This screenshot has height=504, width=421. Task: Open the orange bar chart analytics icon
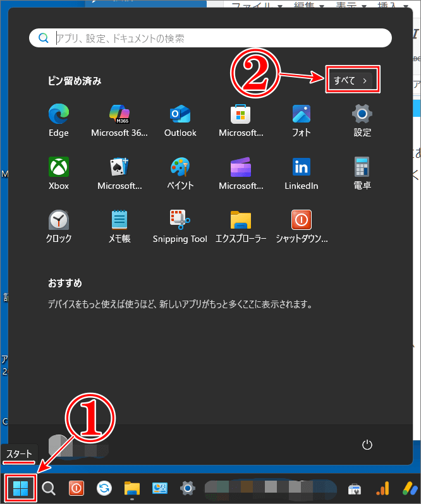(382, 489)
